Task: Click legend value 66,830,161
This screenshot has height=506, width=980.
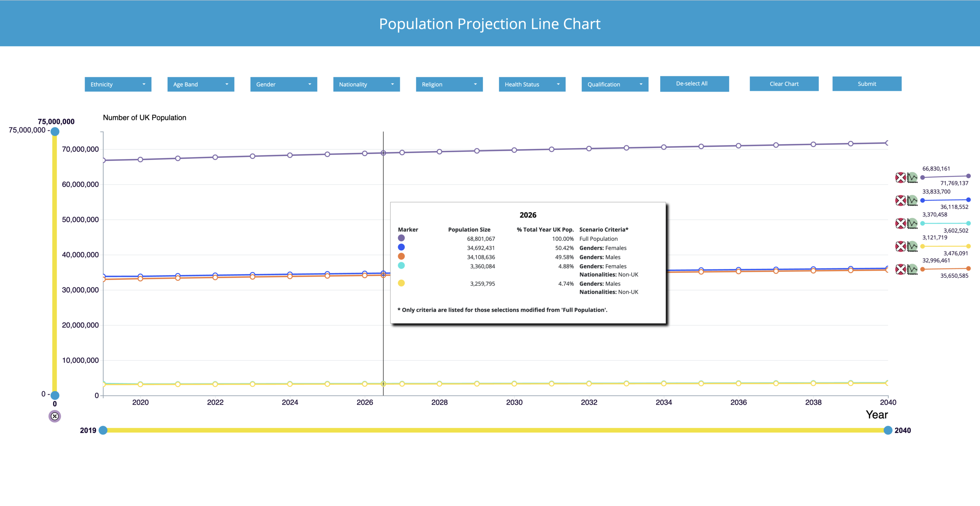Action: tap(936, 169)
